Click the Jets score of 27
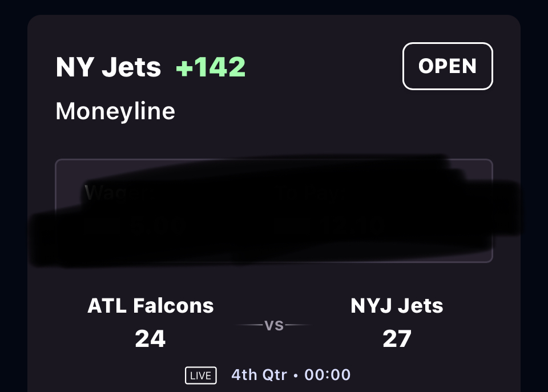548x392 pixels. [x=397, y=339]
